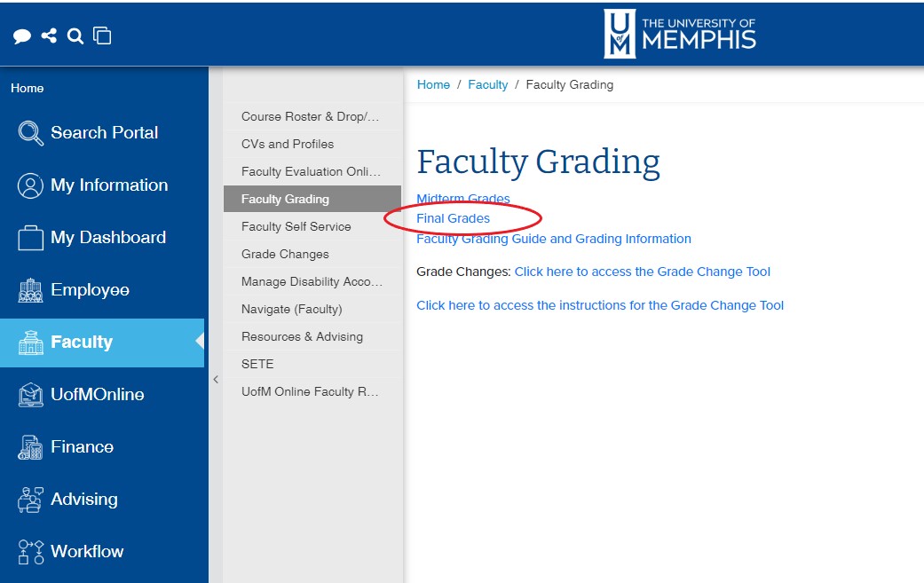
Task: Click the copy pages icon in the header
Action: [101, 35]
